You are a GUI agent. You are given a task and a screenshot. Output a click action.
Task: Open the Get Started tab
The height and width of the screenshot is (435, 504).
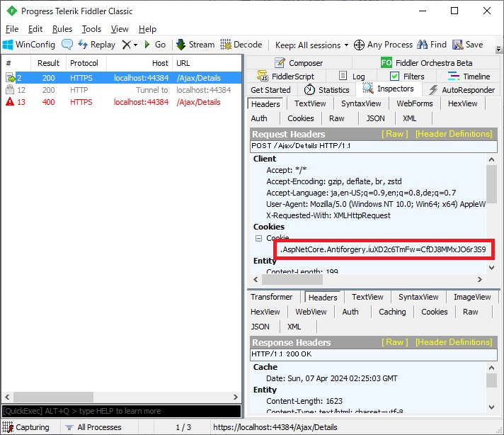point(270,90)
